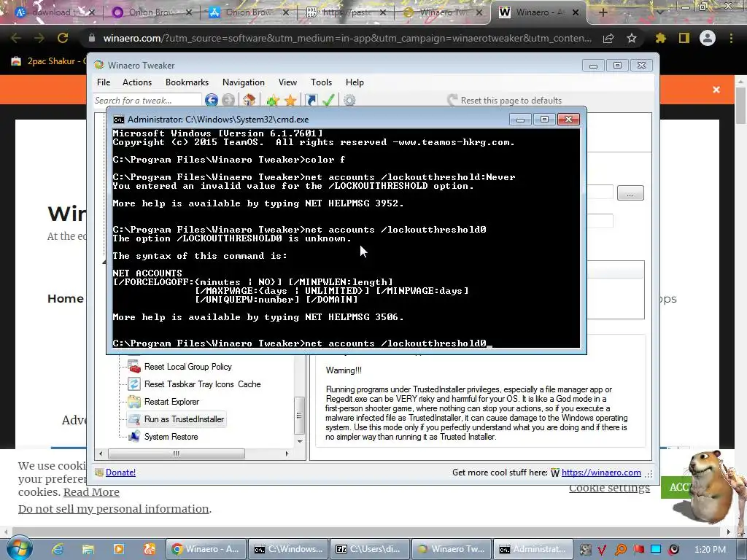Open bookmarks via orange star icon
This screenshot has width=747, height=560.
290,100
